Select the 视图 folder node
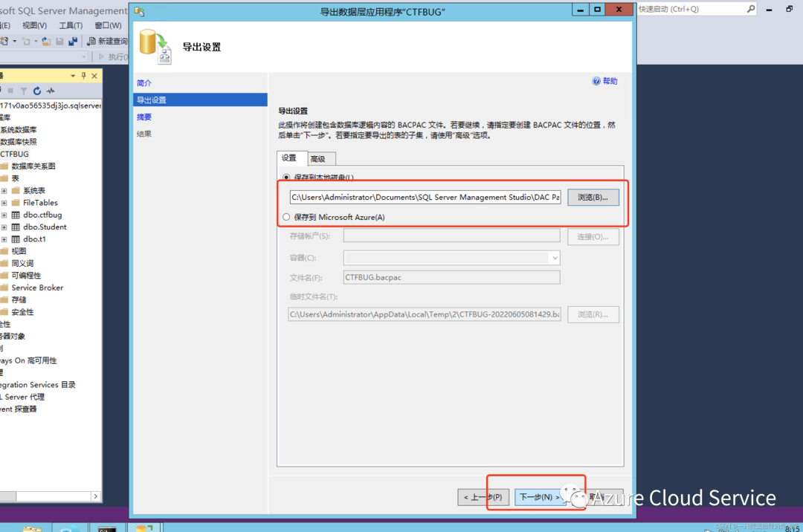Screen dimensions: 803x532 pos(19,251)
